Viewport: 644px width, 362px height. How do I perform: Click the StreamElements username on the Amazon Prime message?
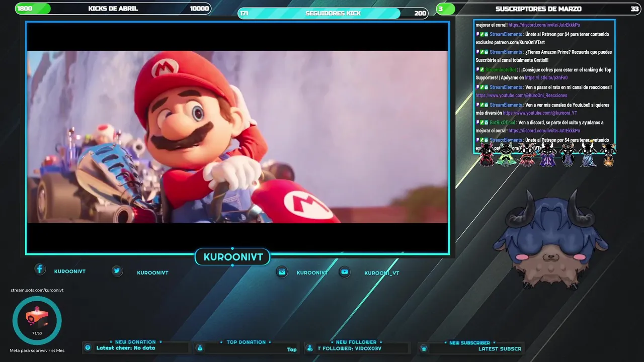pos(506,52)
